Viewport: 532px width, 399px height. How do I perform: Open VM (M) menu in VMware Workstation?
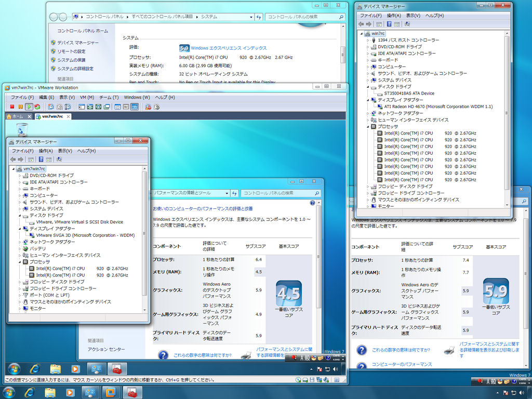coord(87,97)
